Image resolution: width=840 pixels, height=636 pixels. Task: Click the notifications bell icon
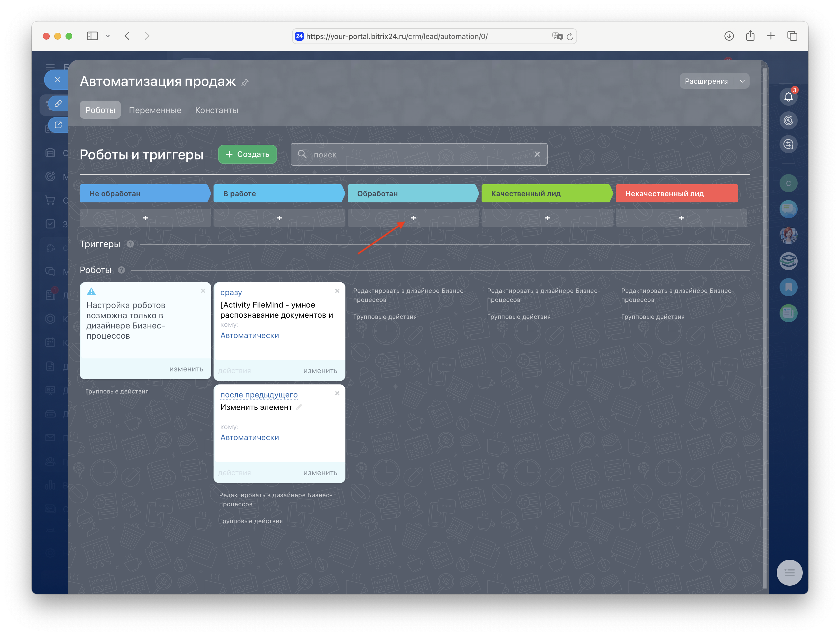[x=788, y=97]
